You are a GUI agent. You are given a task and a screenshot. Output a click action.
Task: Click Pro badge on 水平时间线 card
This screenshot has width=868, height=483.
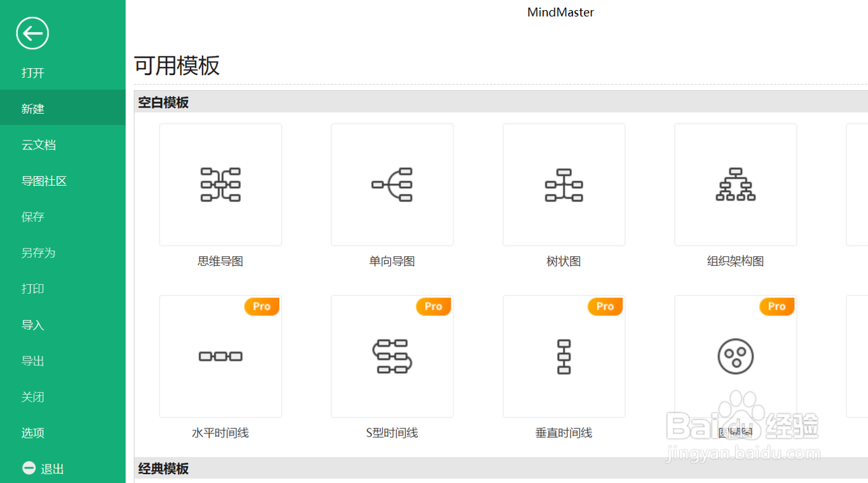pos(262,306)
